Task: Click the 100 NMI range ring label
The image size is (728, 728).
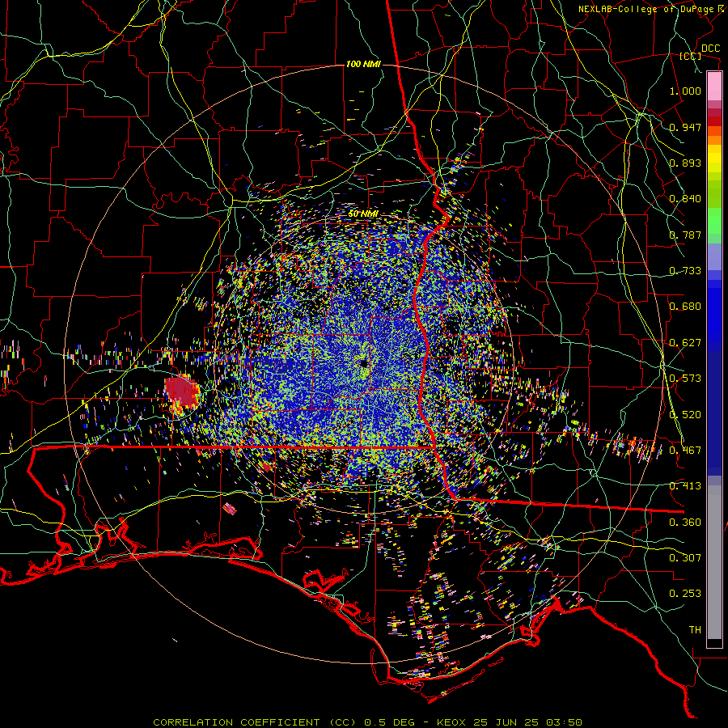Action: (363, 64)
